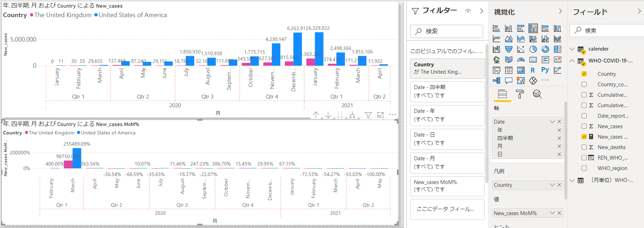Screen dimensions: 644x228
Task: Get more visuals via ellipsis in gallery
Action: 545,80
